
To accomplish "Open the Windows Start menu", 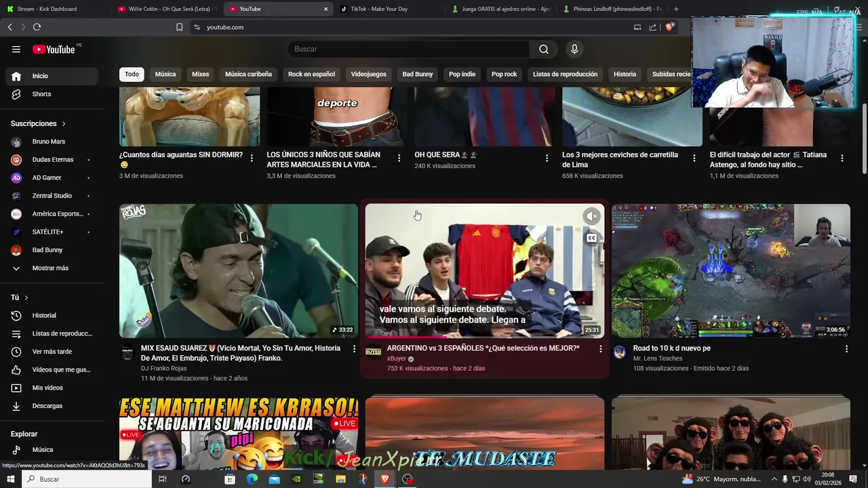I will coord(10,479).
